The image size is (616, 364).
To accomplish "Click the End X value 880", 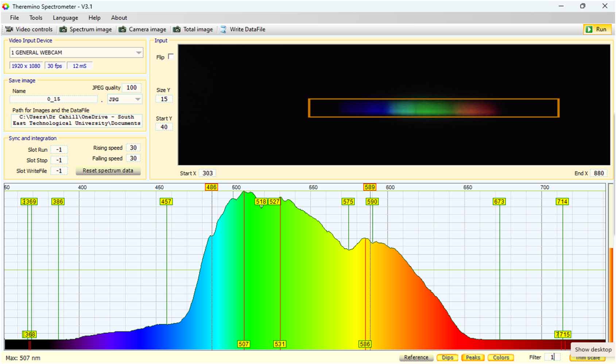I will [598, 173].
